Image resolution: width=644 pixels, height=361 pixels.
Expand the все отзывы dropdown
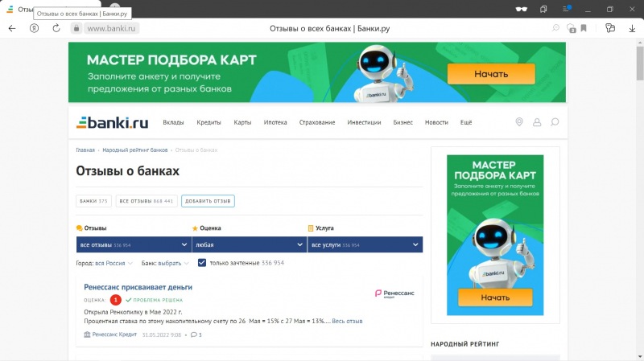(134, 244)
